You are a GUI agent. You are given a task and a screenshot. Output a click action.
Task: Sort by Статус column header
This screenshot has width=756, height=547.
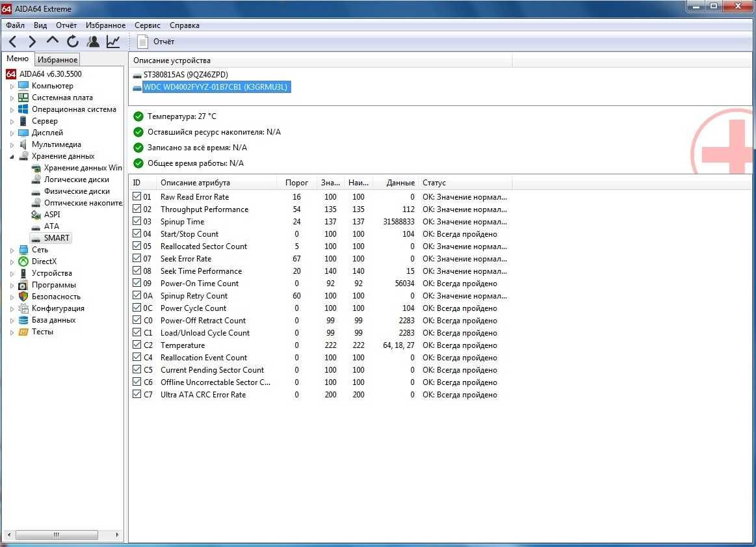465,183
